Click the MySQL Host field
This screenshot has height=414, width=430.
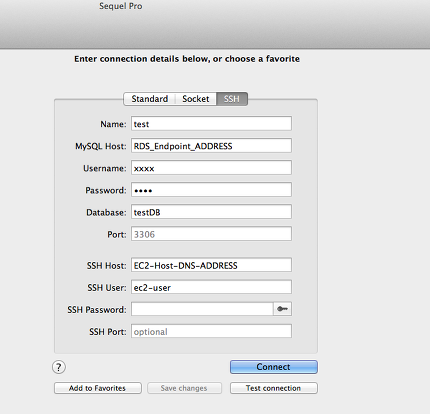pyautogui.click(x=211, y=146)
